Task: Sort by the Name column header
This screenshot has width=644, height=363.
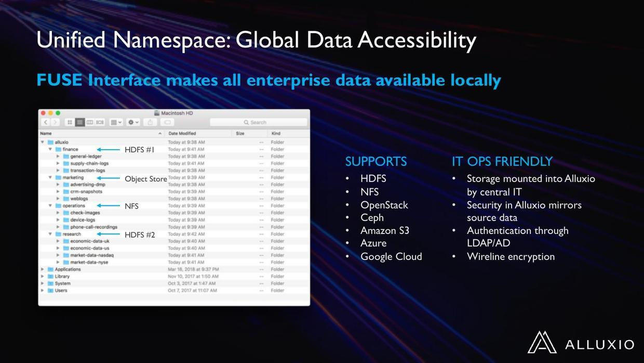Action: pyautogui.click(x=102, y=134)
